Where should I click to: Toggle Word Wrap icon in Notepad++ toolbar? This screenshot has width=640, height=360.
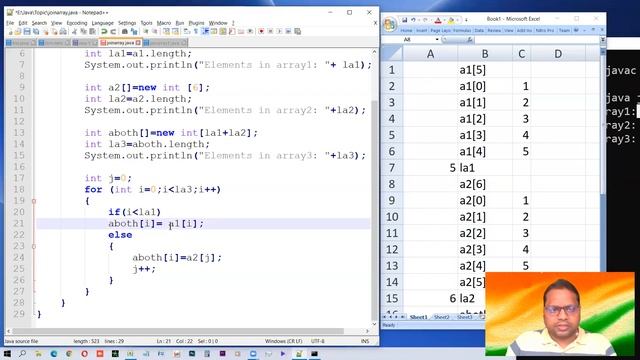pyautogui.click(x=187, y=31)
